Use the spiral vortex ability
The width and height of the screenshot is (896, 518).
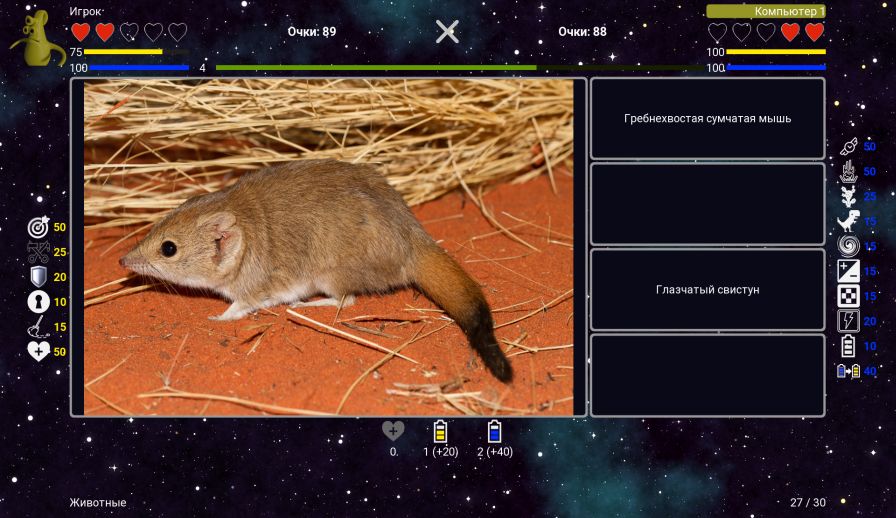(848, 246)
